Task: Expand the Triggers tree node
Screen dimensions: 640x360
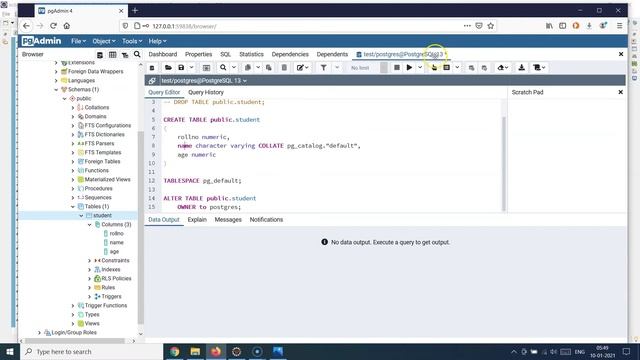Action: pos(89,297)
